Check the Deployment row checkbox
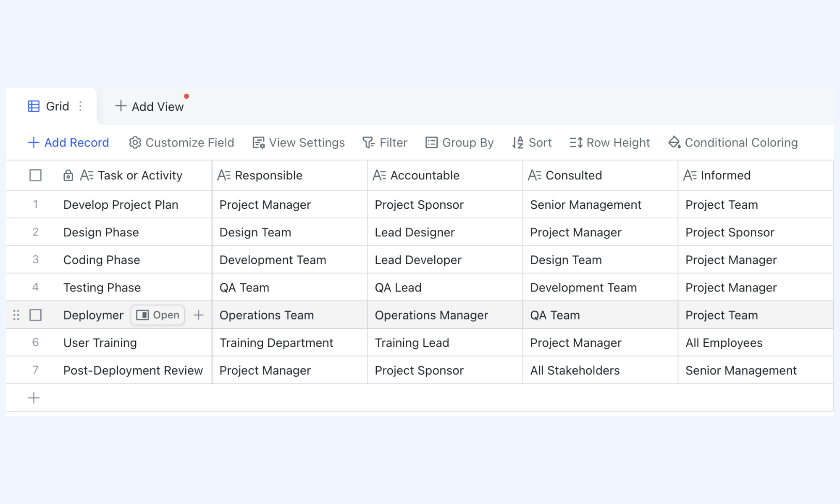This screenshot has height=504, width=840. [x=36, y=315]
